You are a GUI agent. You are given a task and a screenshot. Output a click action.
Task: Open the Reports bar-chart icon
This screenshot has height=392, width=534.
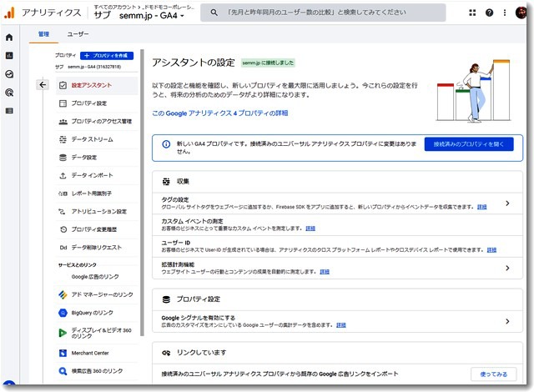coord(9,56)
